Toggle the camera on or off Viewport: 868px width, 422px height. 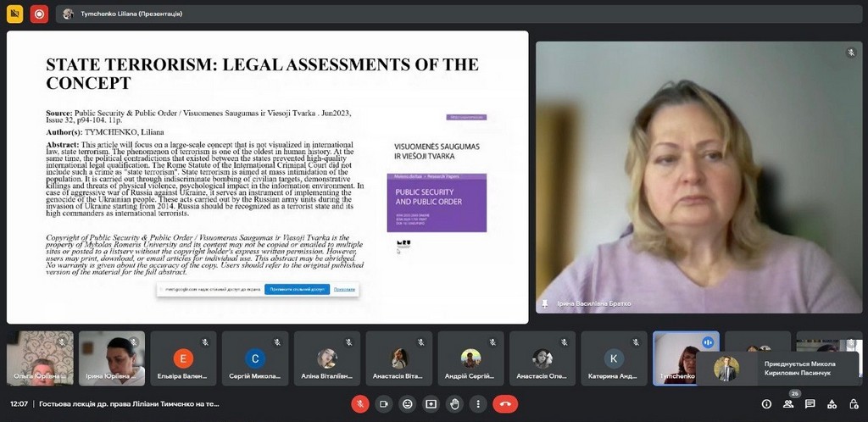384,404
